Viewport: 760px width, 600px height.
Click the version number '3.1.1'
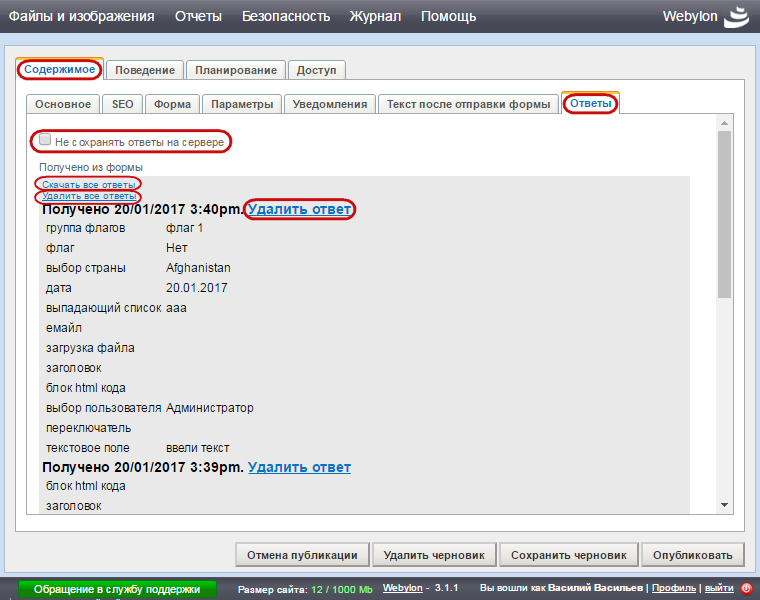(446, 588)
